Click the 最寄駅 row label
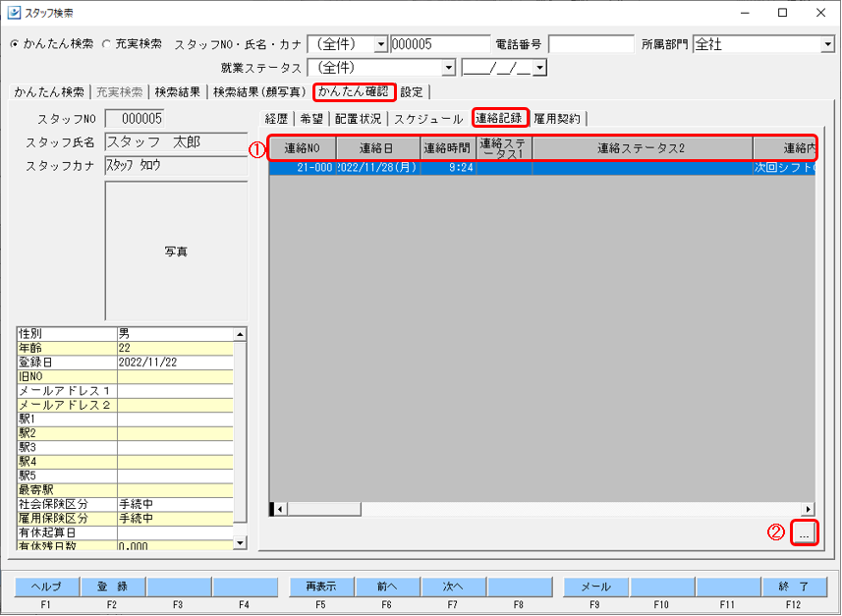Screen dimensions: 842x616 point(67,490)
